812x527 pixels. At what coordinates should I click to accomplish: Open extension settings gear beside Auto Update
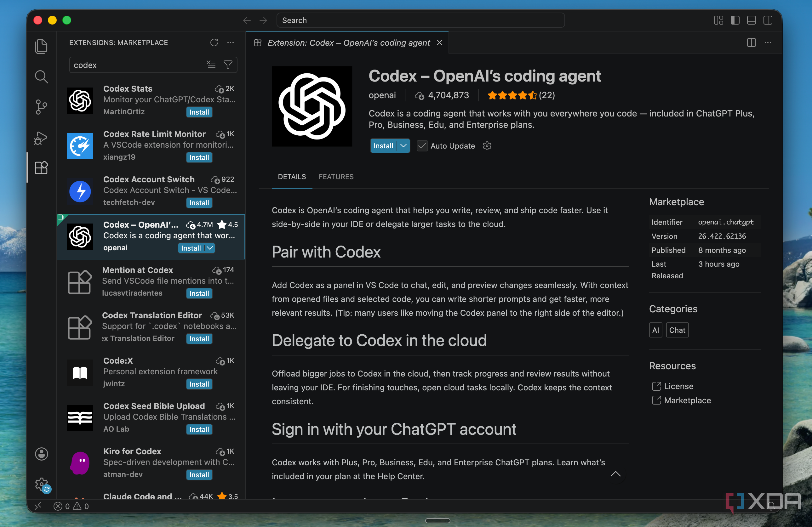[487, 146]
